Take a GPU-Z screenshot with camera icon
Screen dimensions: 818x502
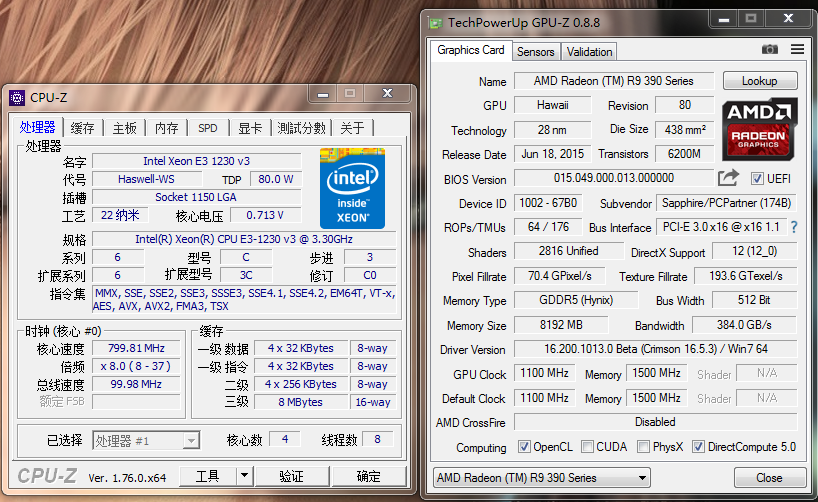[x=769, y=50]
